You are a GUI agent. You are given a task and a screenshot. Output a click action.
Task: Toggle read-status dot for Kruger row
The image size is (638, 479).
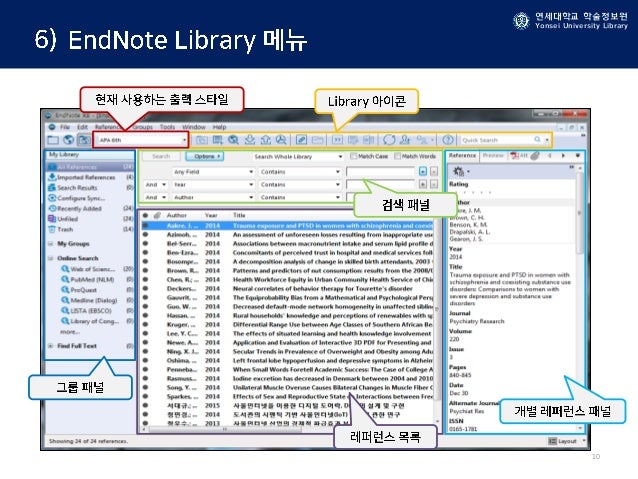[x=145, y=324]
